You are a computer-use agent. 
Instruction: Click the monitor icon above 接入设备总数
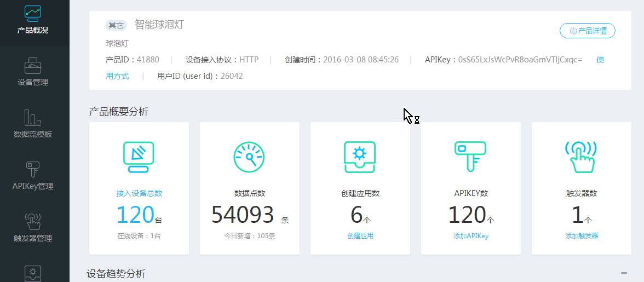[x=139, y=157]
